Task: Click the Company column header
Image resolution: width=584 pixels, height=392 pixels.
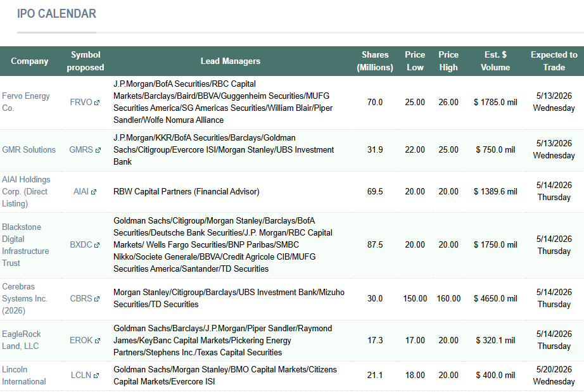Action: 29,61
